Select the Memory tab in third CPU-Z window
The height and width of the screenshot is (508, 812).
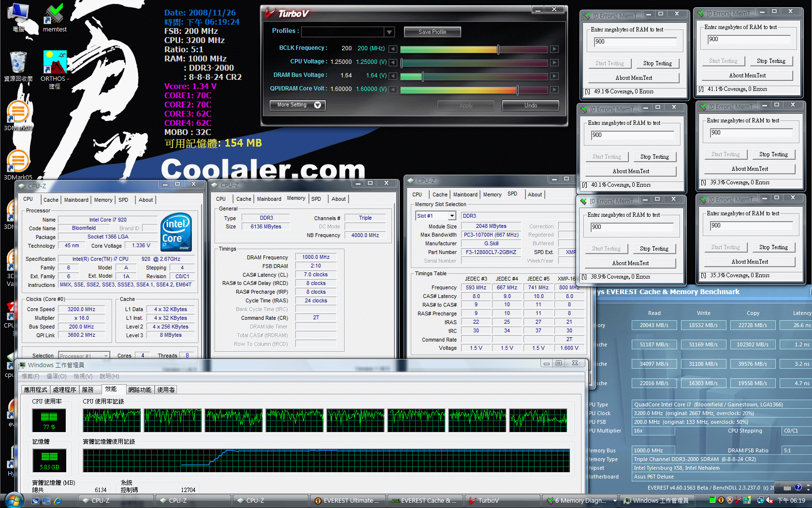coord(492,194)
